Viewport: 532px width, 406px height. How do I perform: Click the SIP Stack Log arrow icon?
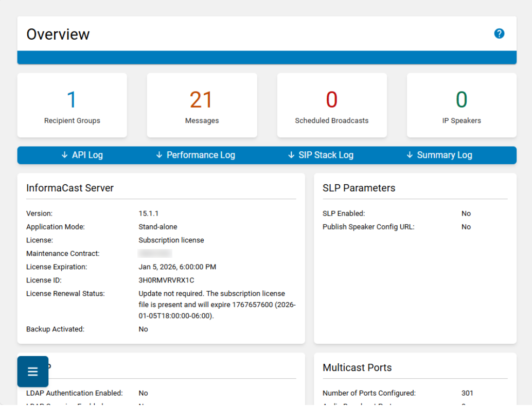point(291,155)
